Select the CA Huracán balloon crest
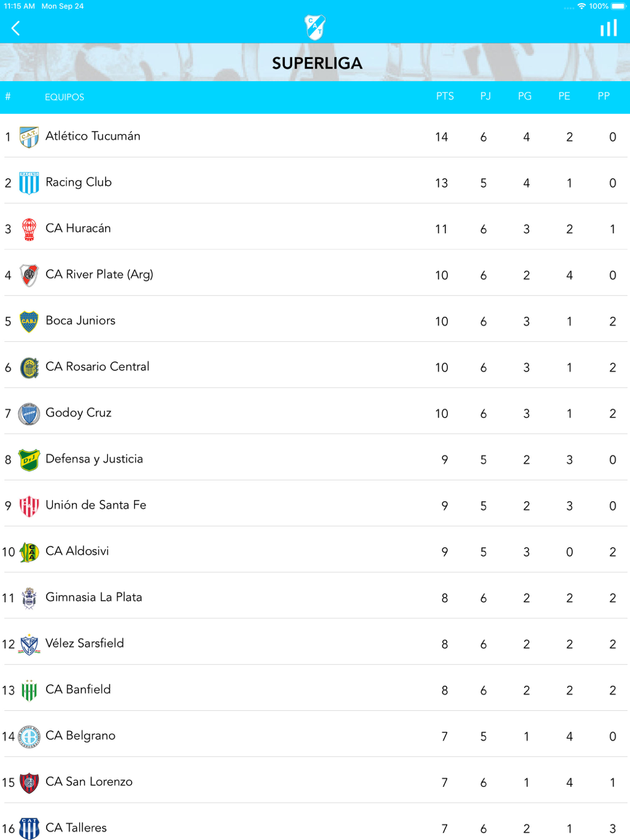Viewport: 630px width, 840px height. coord(29,229)
